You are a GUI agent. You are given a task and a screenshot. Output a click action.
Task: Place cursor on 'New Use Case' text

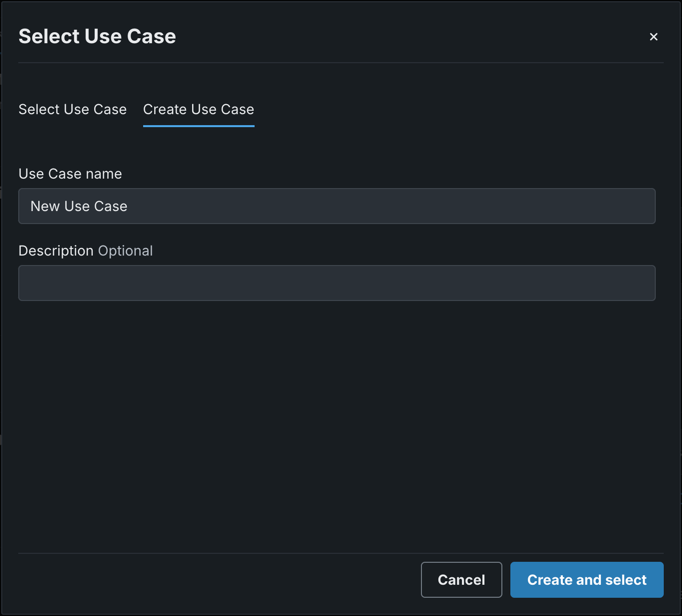[x=79, y=206]
